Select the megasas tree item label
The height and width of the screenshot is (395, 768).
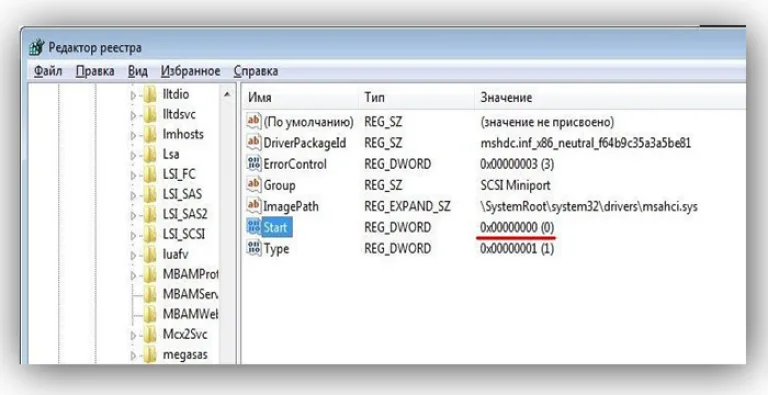pos(185,354)
